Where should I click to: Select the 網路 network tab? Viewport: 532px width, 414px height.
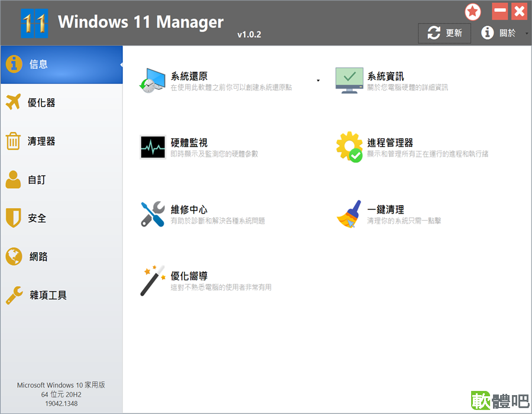point(61,256)
